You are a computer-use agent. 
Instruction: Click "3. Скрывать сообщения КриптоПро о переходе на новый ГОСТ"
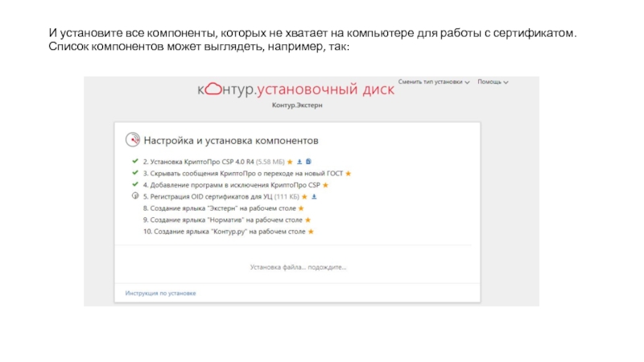coord(243,174)
